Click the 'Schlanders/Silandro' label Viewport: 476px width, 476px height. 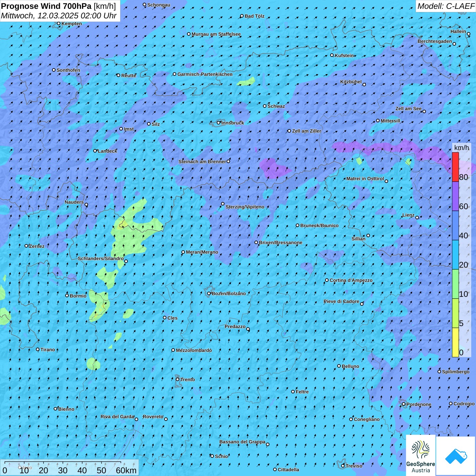(x=101, y=258)
